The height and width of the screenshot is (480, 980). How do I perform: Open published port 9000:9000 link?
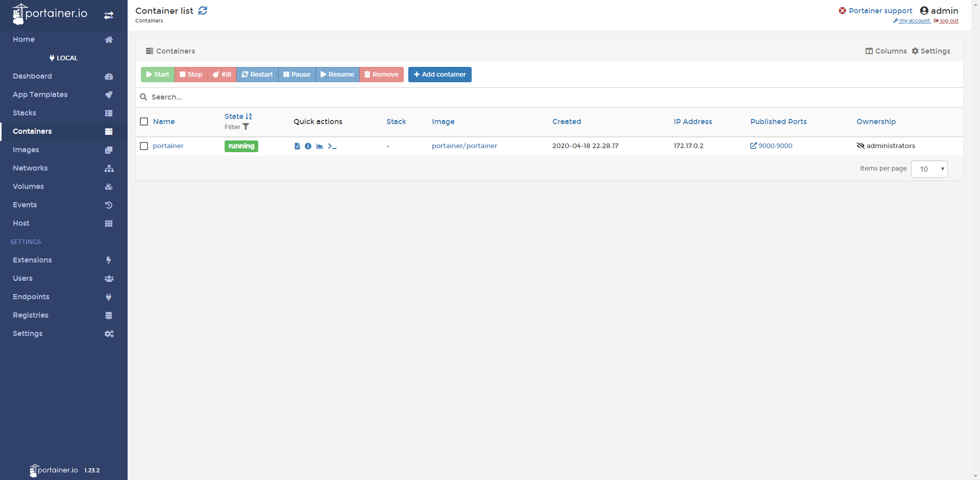(x=771, y=146)
